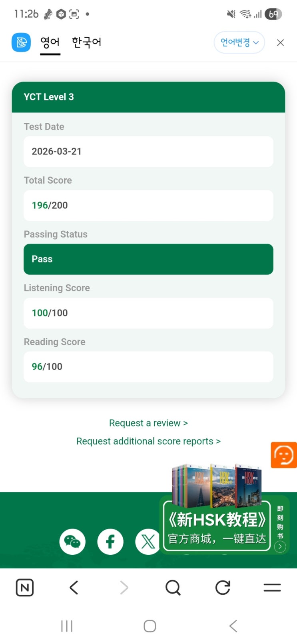The image size is (297, 644).
Task: Open the orange customer support chat icon
Action: click(x=284, y=455)
